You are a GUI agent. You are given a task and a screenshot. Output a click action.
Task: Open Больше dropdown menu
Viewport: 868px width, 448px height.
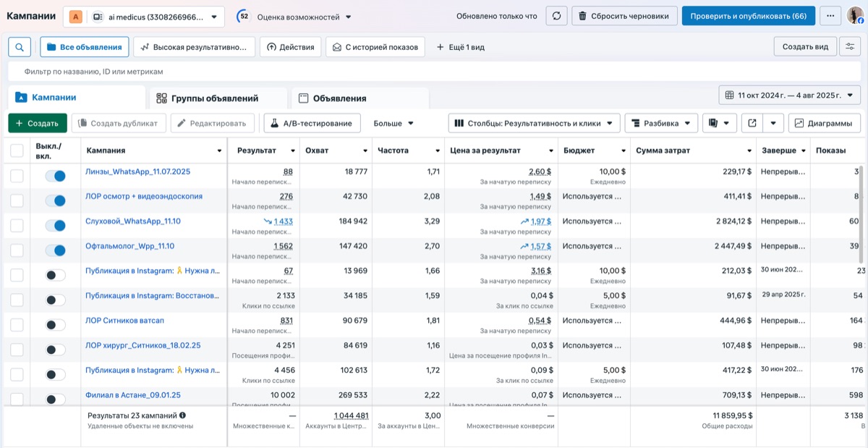point(393,123)
